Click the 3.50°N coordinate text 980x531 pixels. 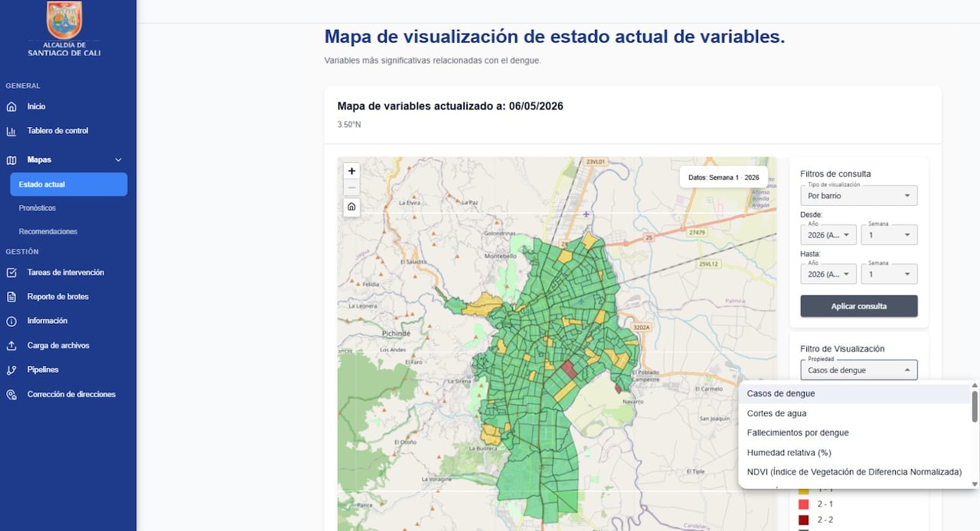(x=349, y=124)
